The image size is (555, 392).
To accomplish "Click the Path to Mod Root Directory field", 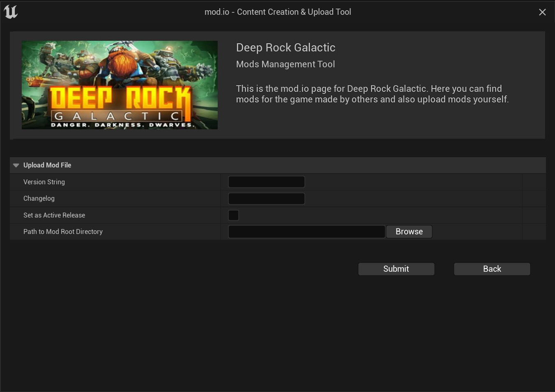I will [306, 232].
